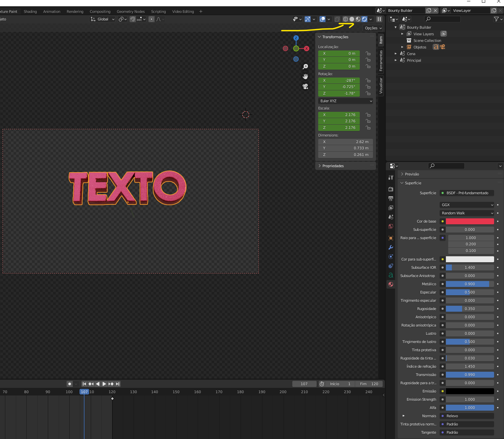Open the Render properties tab icon

click(391, 189)
